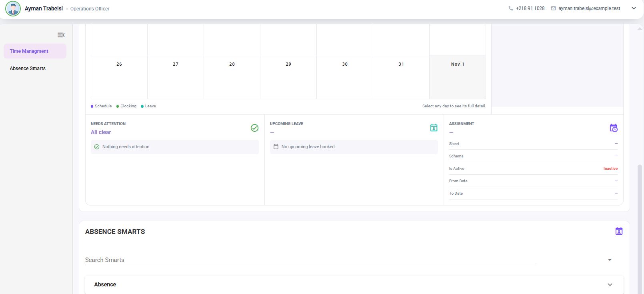
Task: Click the Inactive status value
Action: click(610, 169)
